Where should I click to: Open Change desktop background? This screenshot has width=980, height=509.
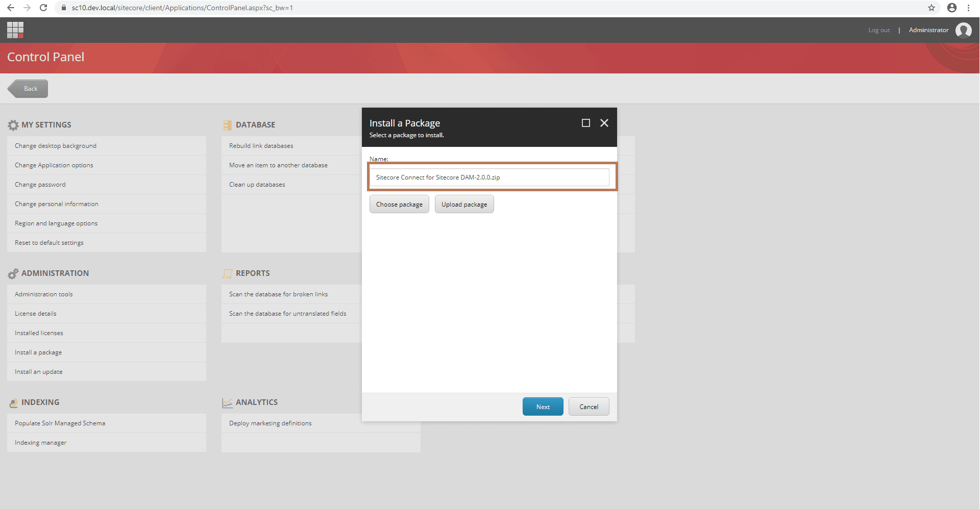click(x=107, y=146)
